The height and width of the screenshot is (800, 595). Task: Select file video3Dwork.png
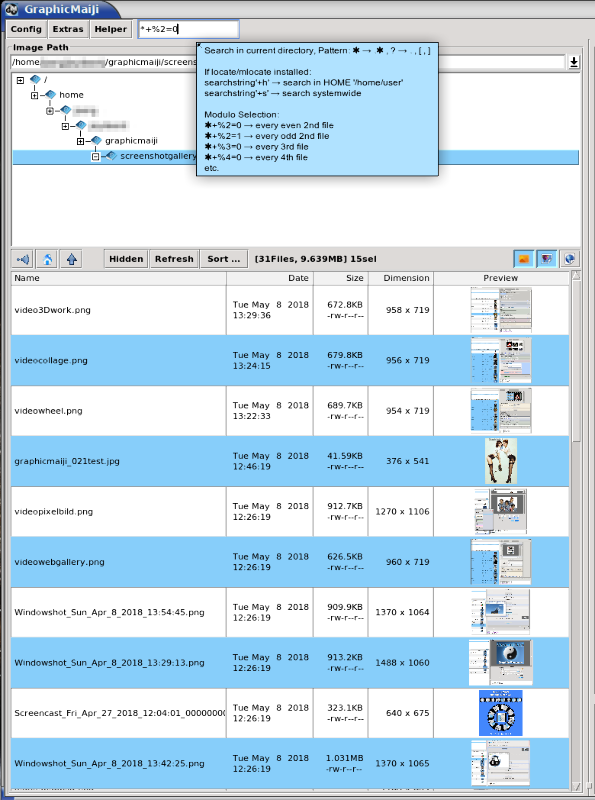click(290, 310)
